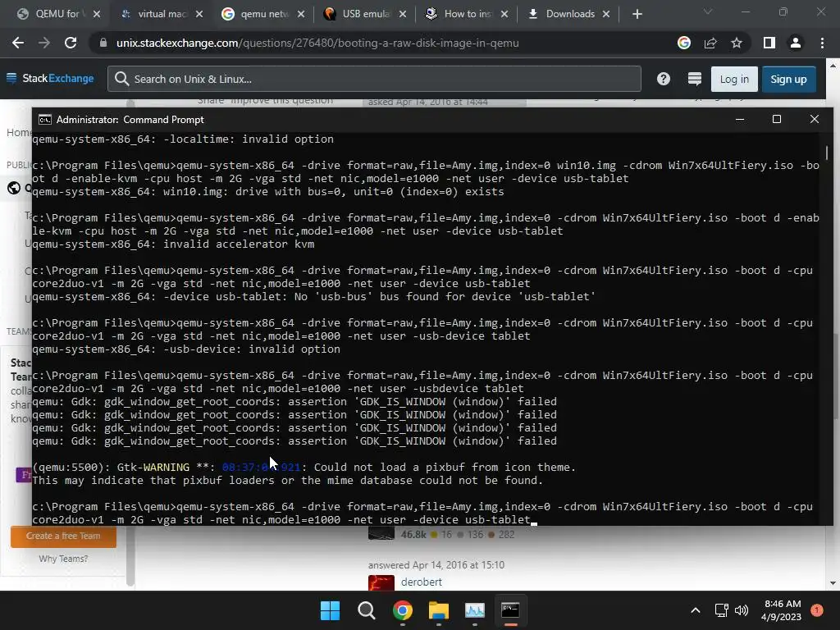Open the monitor app on taskbar

point(475,610)
